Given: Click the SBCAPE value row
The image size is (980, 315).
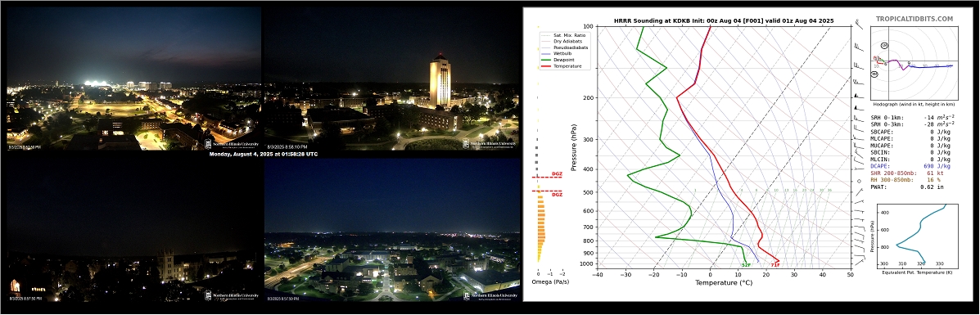Looking at the screenshot, I should pos(910,132).
